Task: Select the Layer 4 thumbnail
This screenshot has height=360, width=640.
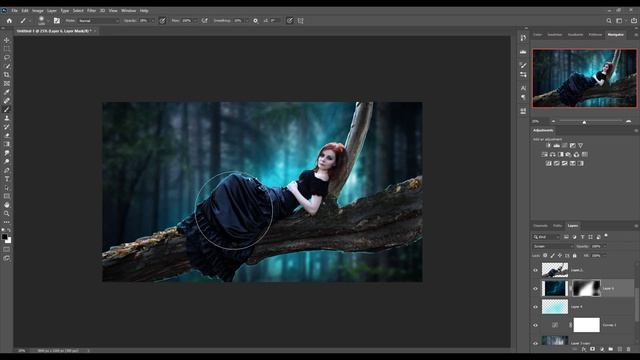Action: 555,307
